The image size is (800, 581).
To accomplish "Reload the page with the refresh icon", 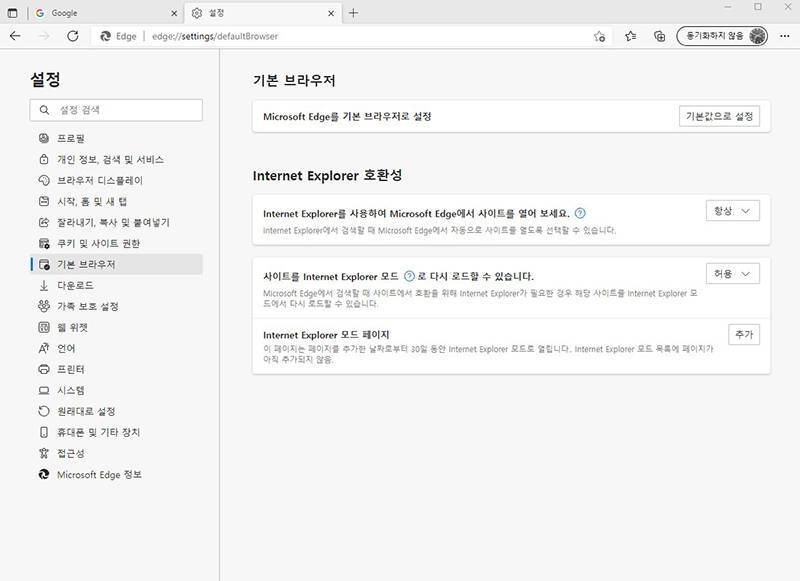I will (73, 36).
